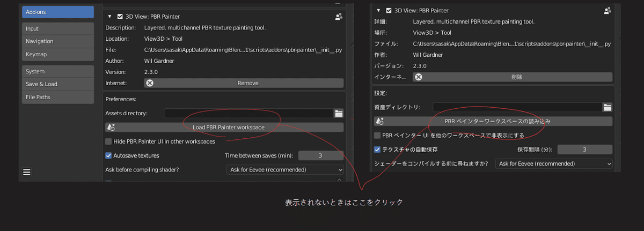Image resolution: width=644 pixels, height=231 pixels.
Task: Open the Add-ons preferences tab
Action: click(58, 12)
